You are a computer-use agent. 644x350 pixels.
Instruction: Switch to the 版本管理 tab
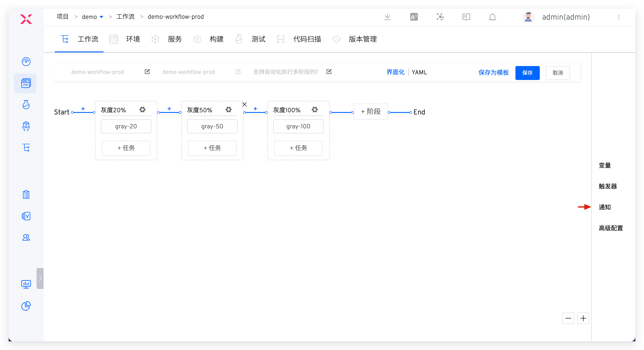point(363,39)
